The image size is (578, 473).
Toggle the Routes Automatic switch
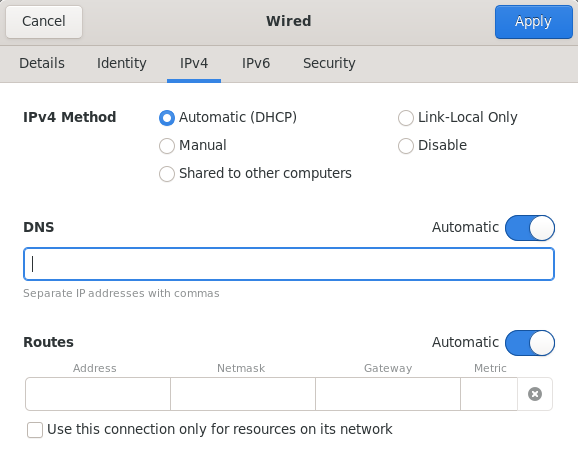[x=530, y=343]
